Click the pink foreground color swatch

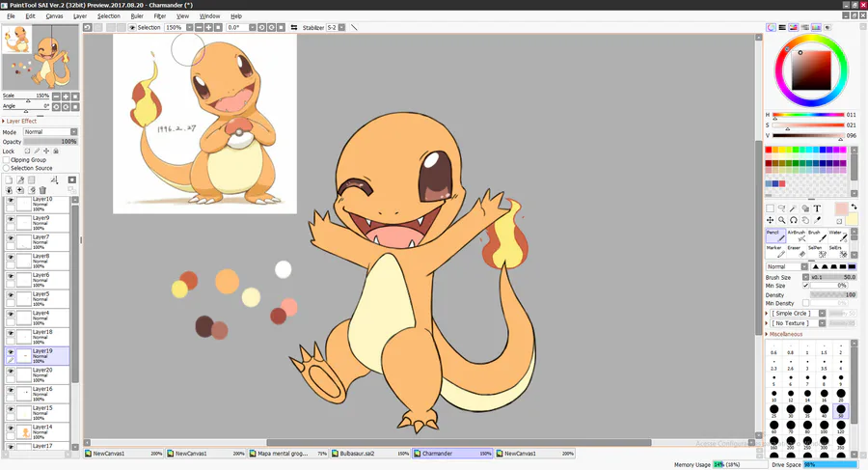[x=841, y=208]
